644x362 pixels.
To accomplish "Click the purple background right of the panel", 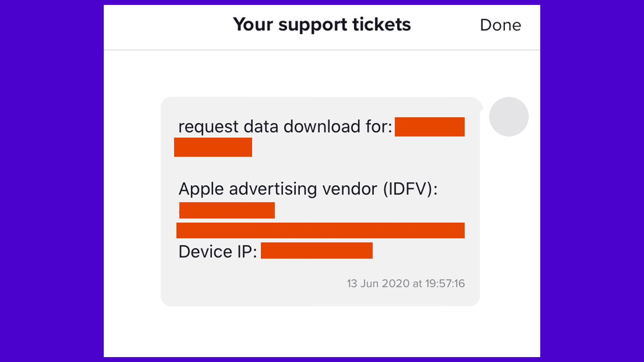I will [592, 181].
